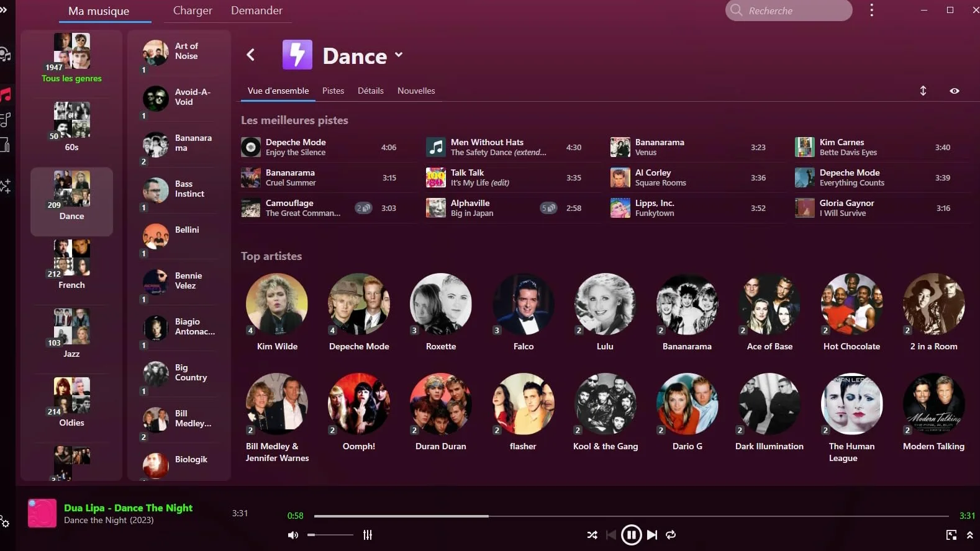Open Kool & the Gang artist thumbnail
Viewport: 980px width, 551px height.
(606, 404)
